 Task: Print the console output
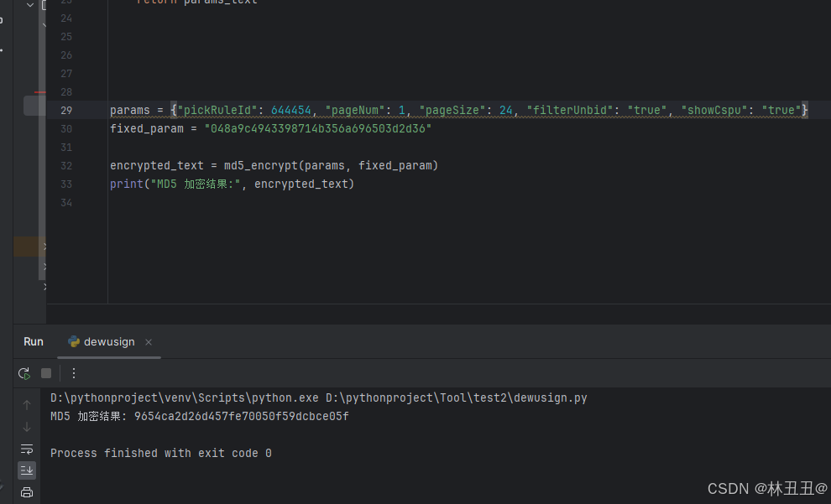pyautogui.click(x=27, y=492)
